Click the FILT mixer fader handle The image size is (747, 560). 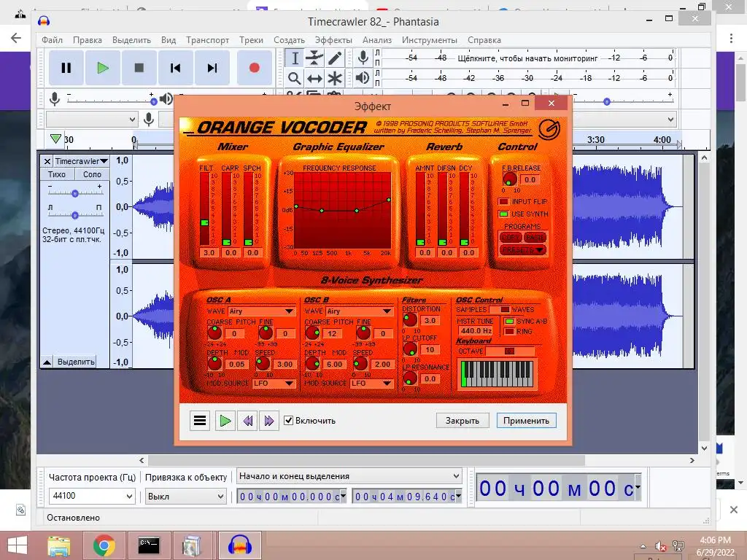coord(204,223)
